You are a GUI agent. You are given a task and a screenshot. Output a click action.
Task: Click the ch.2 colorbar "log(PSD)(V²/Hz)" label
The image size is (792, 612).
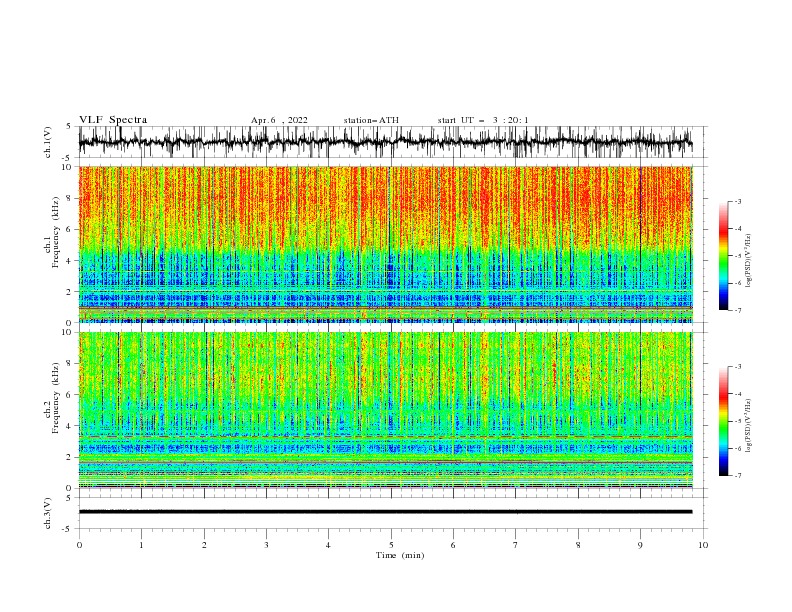(x=749, y=425)
